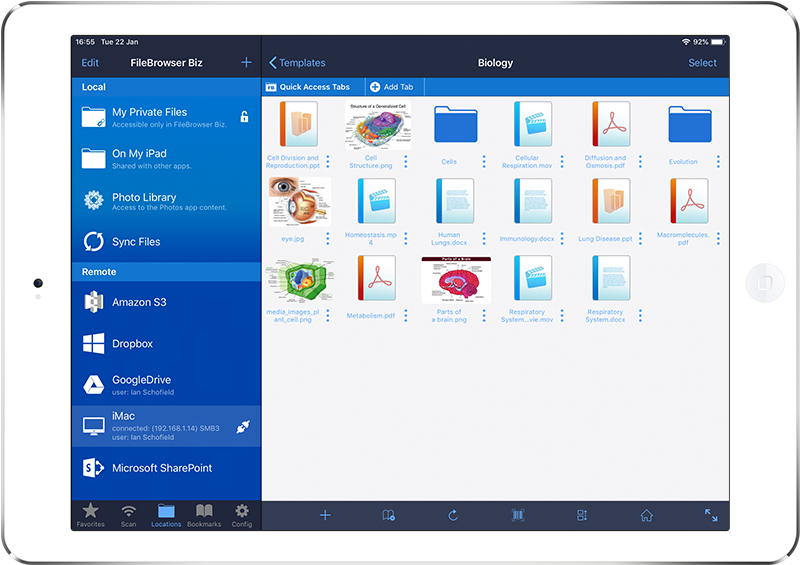Open options menu for Immunology.docx

coord(562,238)
